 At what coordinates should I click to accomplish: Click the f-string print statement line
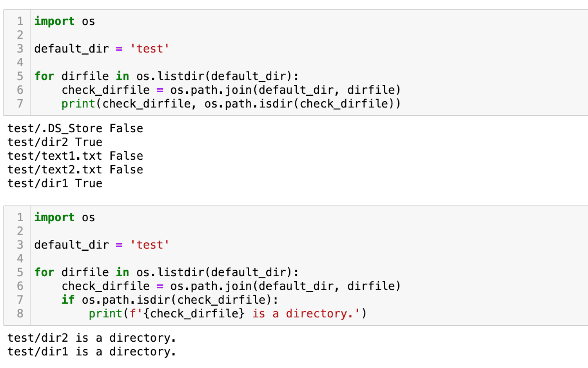click(x=228, y=313)
